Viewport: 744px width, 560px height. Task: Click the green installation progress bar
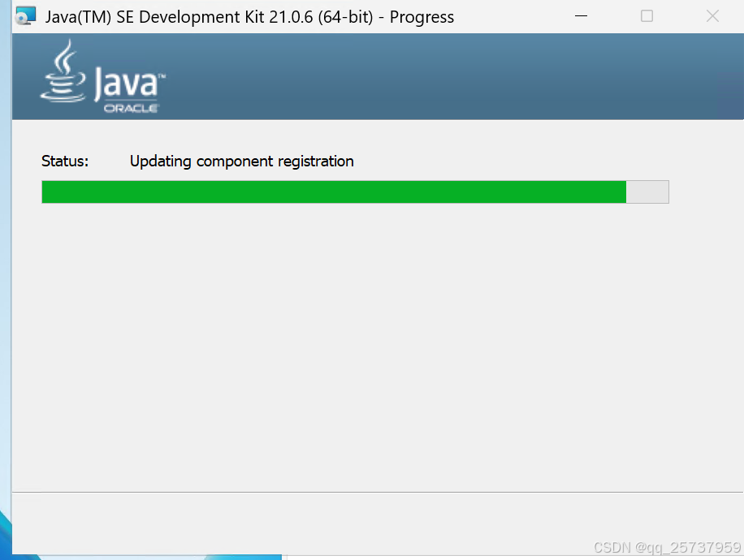tap(356, 192)
